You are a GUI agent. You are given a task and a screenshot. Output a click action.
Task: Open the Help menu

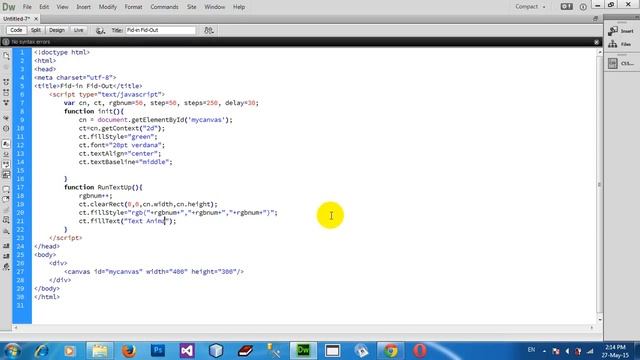239,7
